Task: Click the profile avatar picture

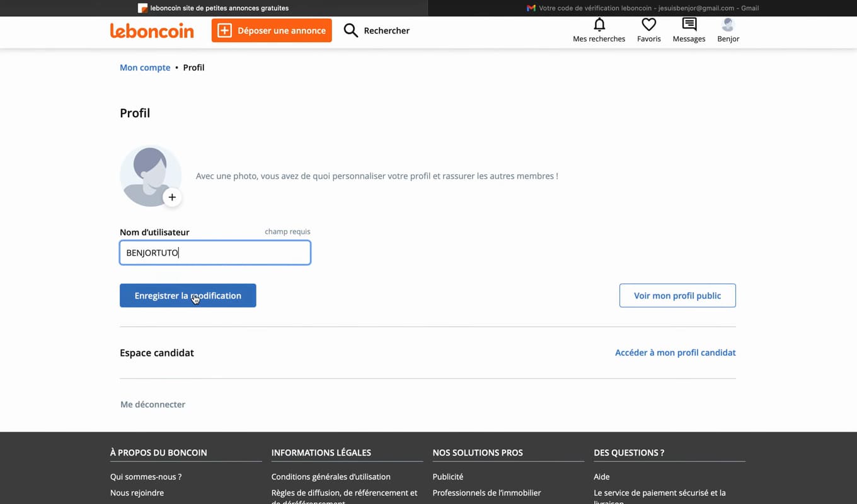Action: (x=151, y=176)
